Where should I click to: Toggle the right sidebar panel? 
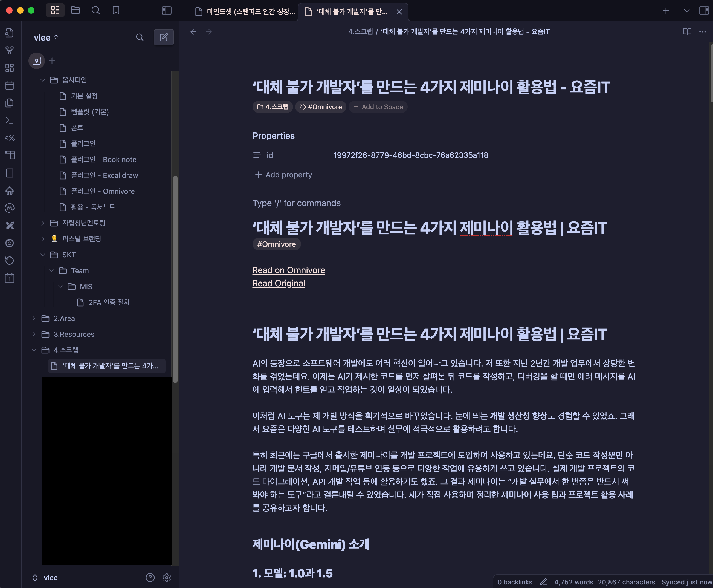(704, 10)
